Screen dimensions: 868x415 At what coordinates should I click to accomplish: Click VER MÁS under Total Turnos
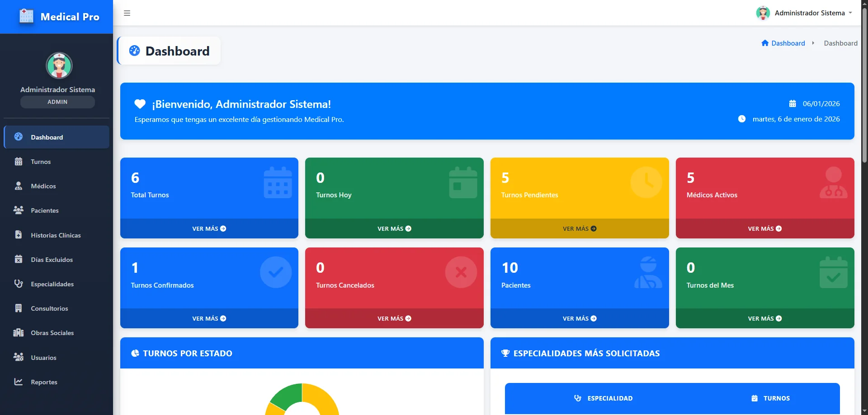(209, 228)
